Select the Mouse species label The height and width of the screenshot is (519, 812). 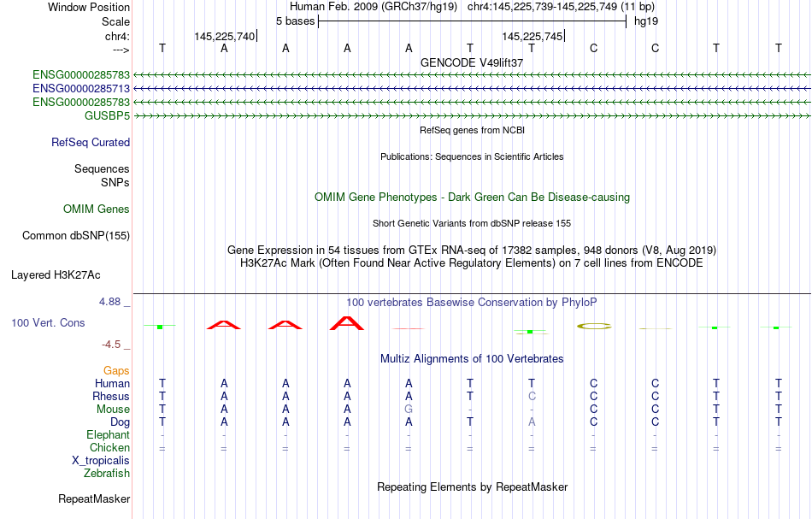[x=114, y=410]
